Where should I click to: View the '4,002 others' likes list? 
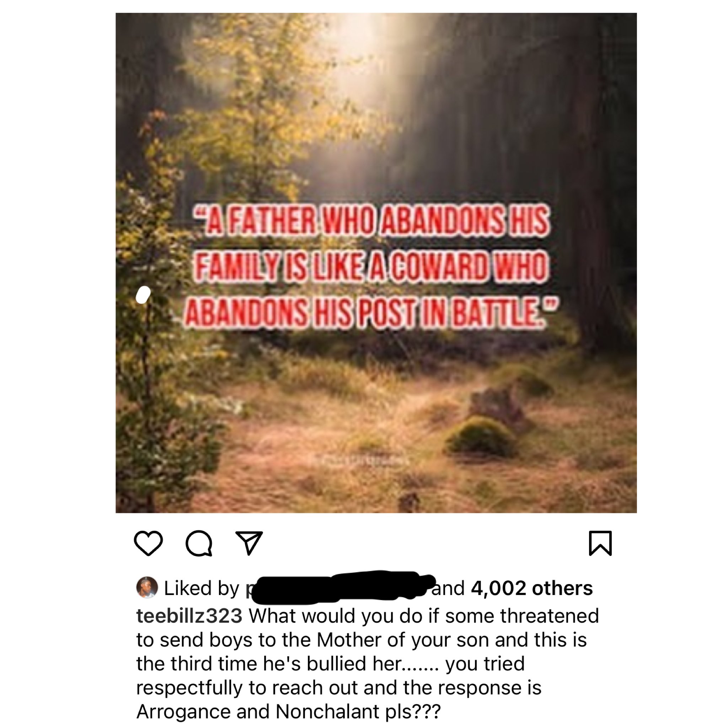coord(532,588)
